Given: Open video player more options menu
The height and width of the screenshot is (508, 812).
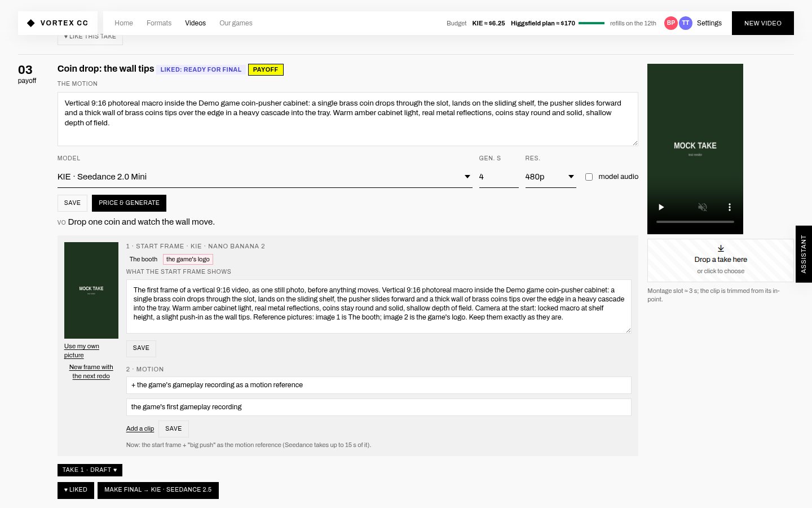Looking at the screenshot, I should [x=729, y=207].
